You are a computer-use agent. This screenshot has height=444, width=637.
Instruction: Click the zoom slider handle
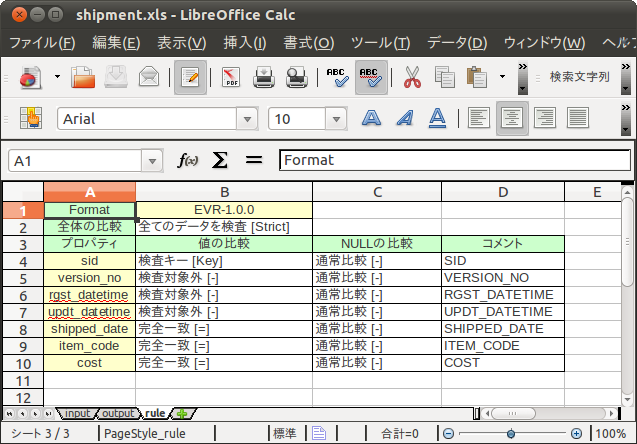(511, 434)
